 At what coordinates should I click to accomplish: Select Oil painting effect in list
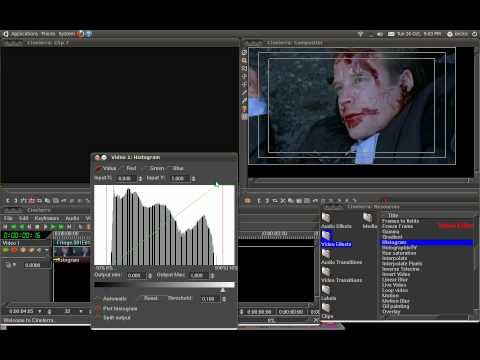tap(395, 306)
